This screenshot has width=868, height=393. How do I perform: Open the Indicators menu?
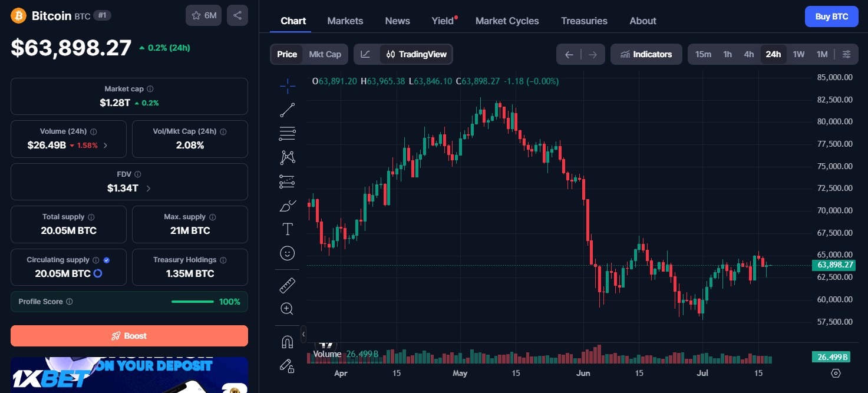[646, 54]
